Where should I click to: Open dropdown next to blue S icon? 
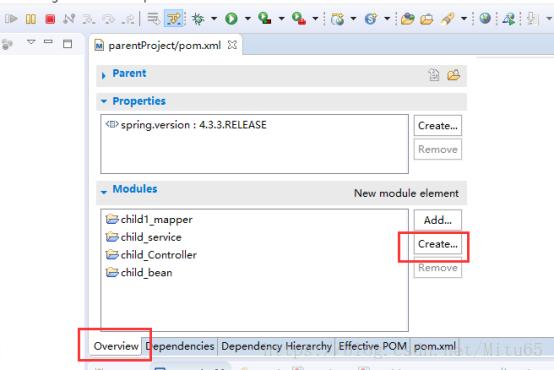coord(387,18)
